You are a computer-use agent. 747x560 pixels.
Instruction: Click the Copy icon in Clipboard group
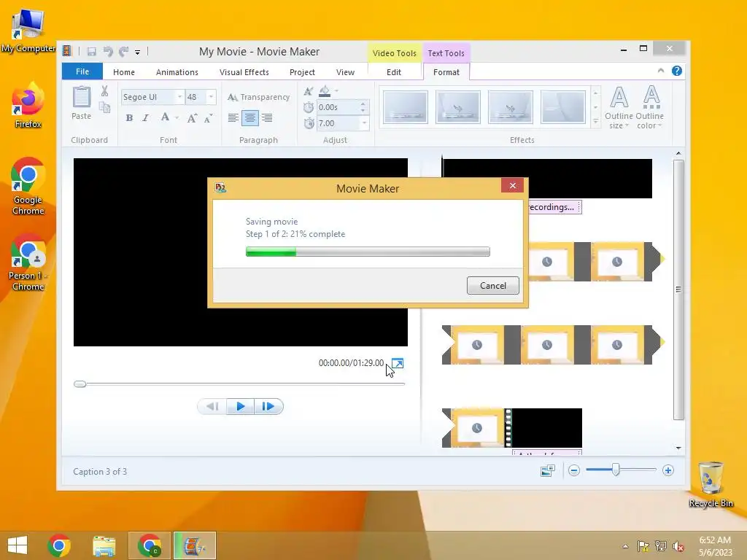[x=105, y=108]
